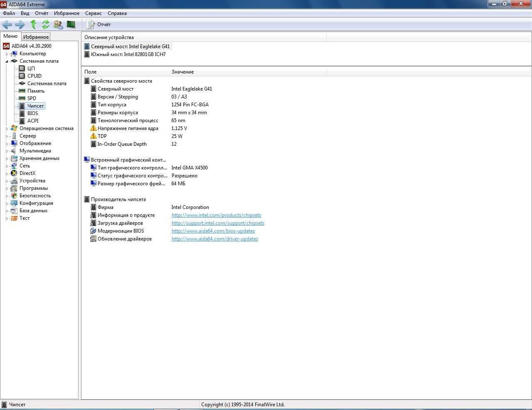Click the Напряжение питания ядра warning icon
532x410 pixels.
(94, 128)
